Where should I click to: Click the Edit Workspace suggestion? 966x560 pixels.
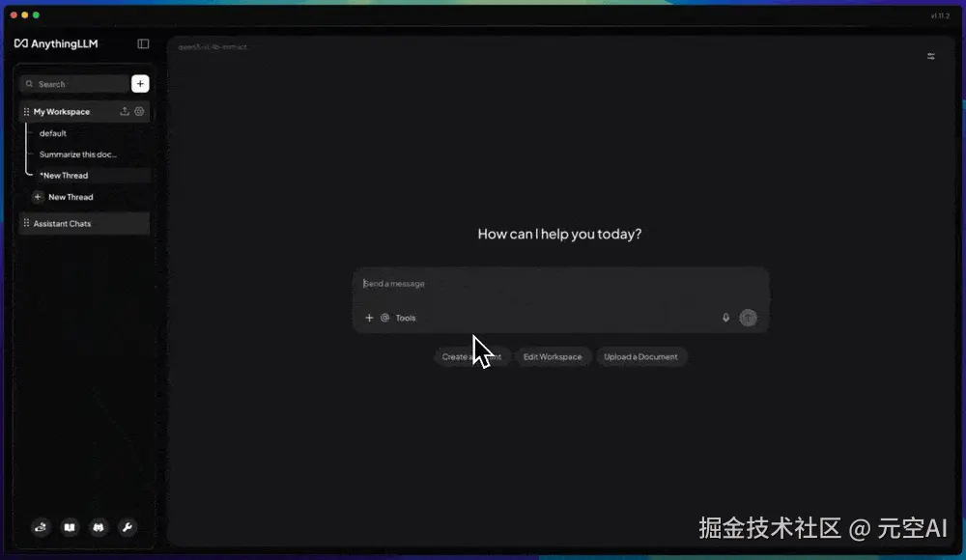[x=553, y=356]
